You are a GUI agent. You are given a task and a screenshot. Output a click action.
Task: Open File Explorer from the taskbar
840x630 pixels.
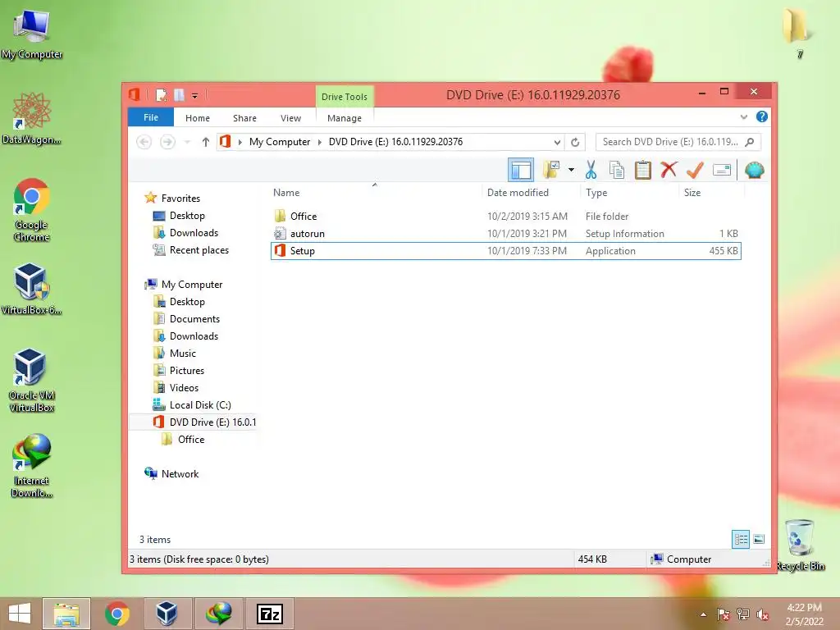[66, 614]
